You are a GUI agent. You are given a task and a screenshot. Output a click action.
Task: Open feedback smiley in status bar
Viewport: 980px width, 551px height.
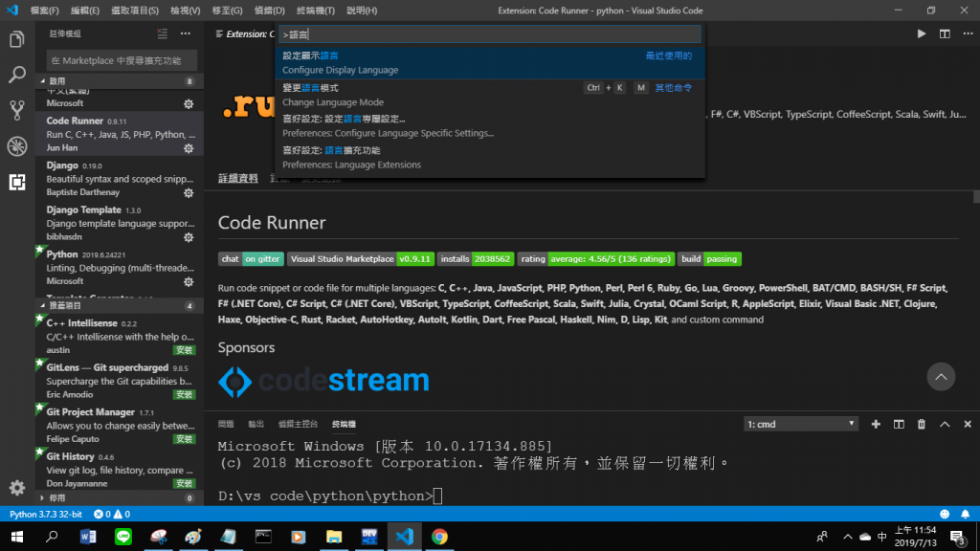coord(945,514)
